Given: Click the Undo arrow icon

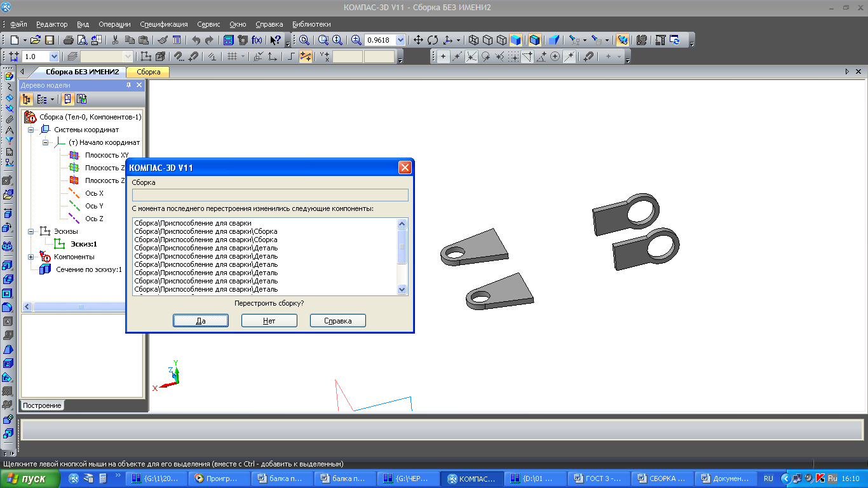Looking at the screenshot, I should coord(196,40).
